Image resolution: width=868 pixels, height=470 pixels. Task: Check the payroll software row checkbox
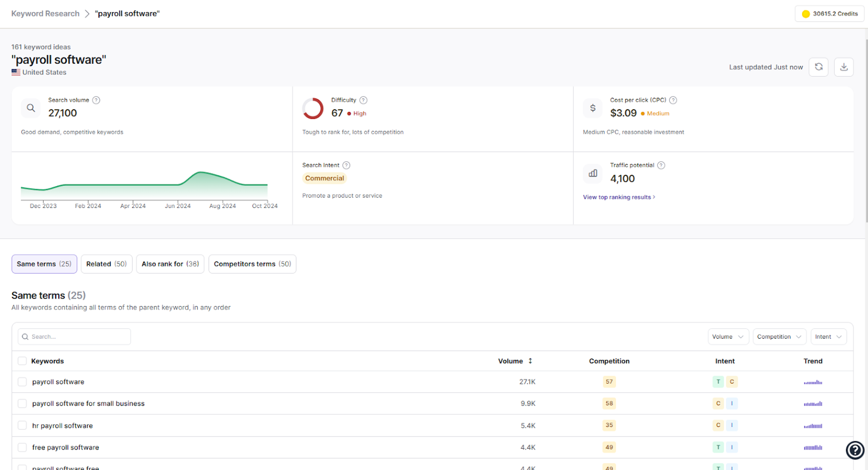coord(22,382)
